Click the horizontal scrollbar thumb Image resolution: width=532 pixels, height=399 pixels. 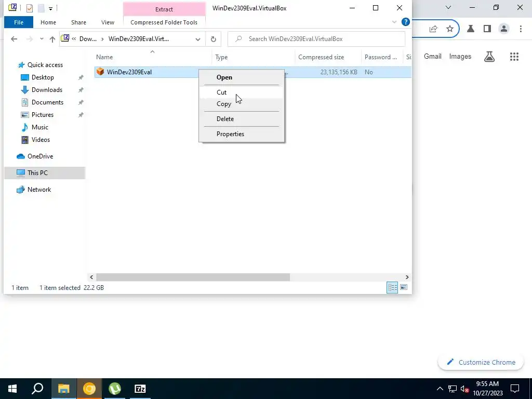click(193, 277)
